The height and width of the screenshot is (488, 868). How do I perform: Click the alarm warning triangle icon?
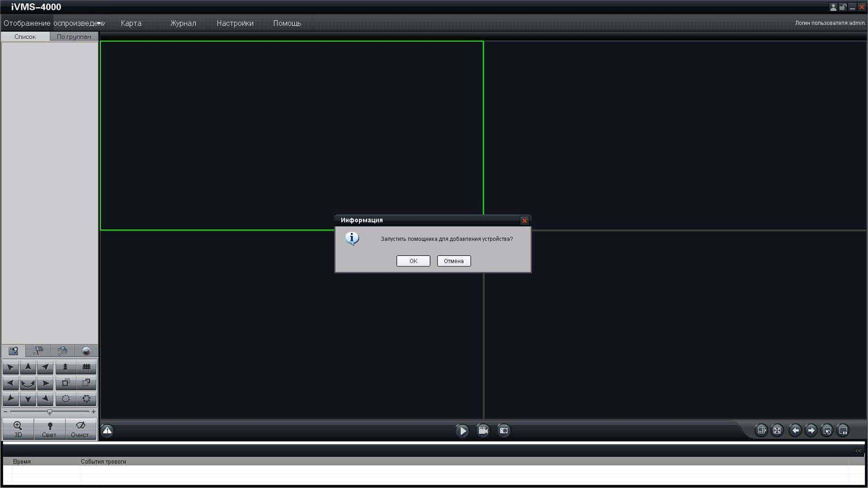pos(107,431)
